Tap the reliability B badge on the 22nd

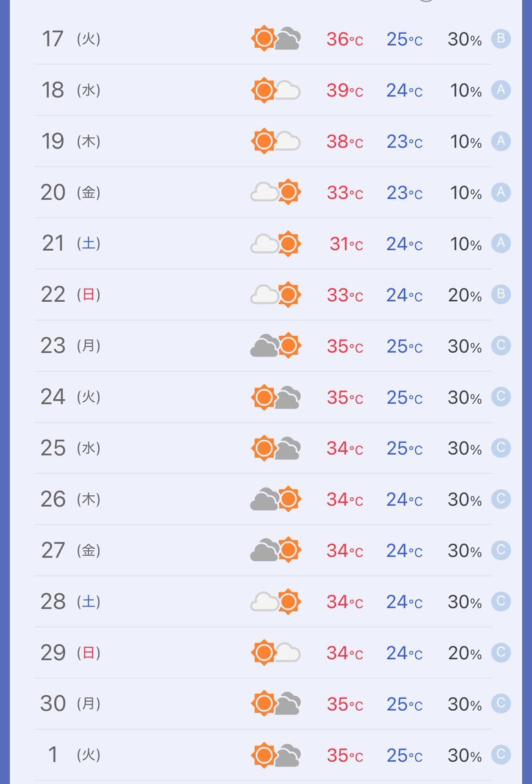[501, 294]
